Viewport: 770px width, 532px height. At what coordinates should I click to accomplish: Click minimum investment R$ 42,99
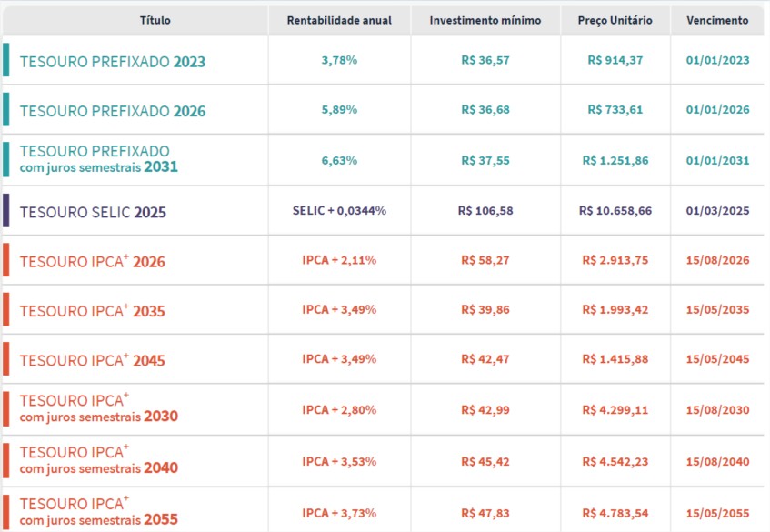tap(485, 409)
